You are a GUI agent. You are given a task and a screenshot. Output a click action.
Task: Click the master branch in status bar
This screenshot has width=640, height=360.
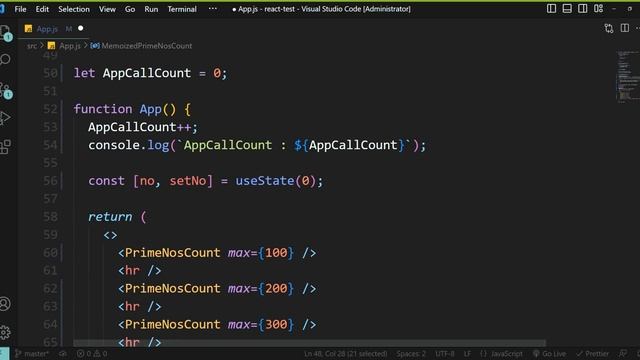coord(32,353)
